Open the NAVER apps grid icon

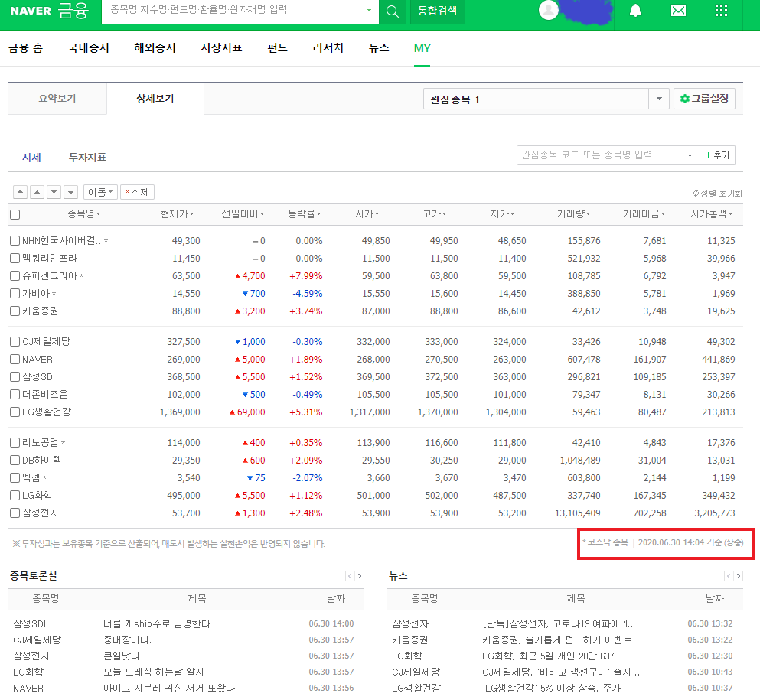point(721,11)
